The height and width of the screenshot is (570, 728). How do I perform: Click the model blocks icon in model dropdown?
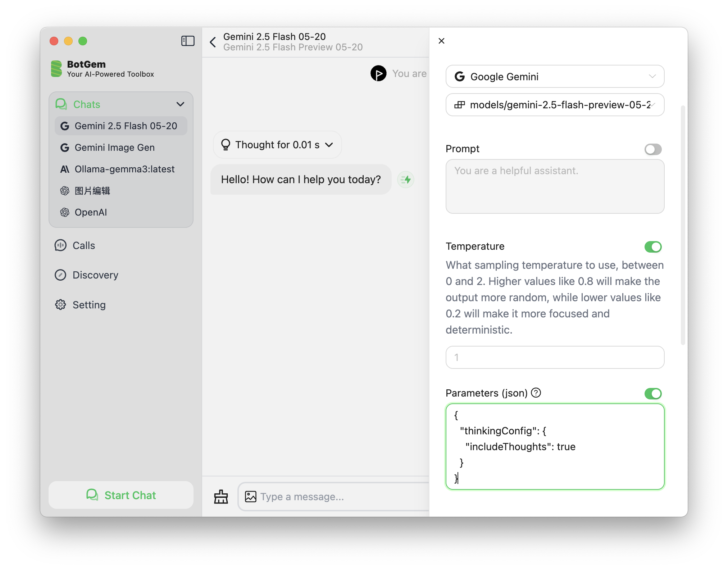(x=460, y=105)
